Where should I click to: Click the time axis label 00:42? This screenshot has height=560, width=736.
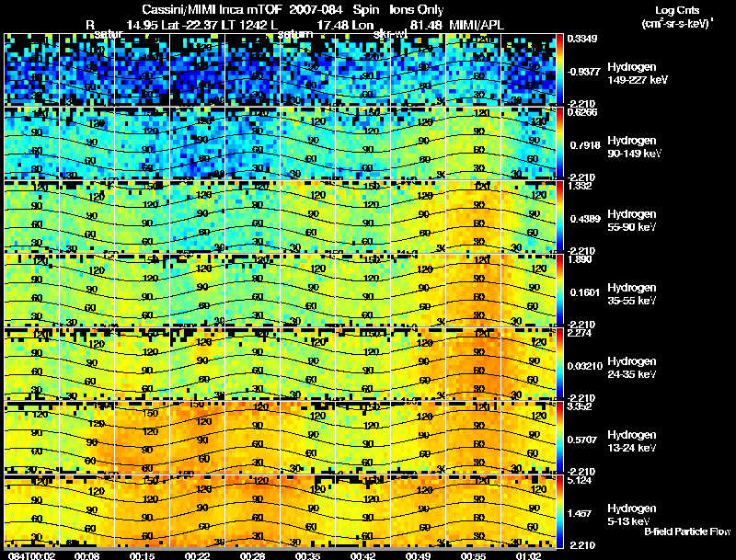point(362,555)
